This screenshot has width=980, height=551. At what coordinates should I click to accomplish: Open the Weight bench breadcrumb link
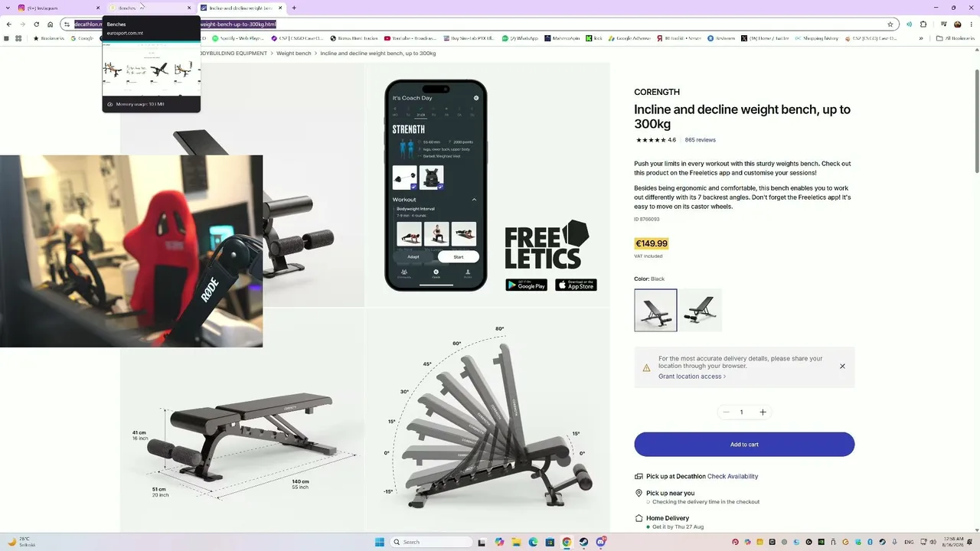click(294, 54)
